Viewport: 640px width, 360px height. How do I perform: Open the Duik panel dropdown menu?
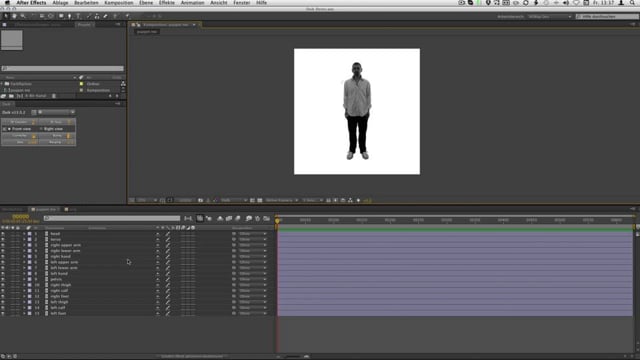click(56, 112)
